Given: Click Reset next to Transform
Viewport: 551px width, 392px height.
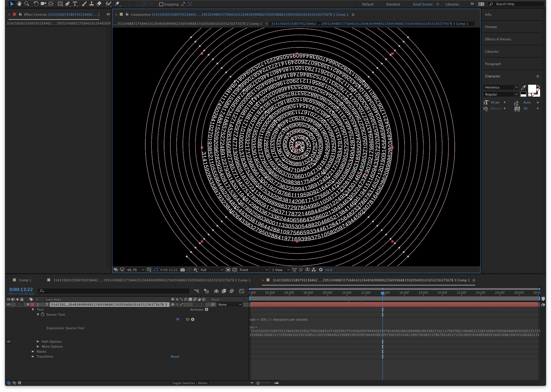Looking at the screenshot, I should tap(175, 356).
